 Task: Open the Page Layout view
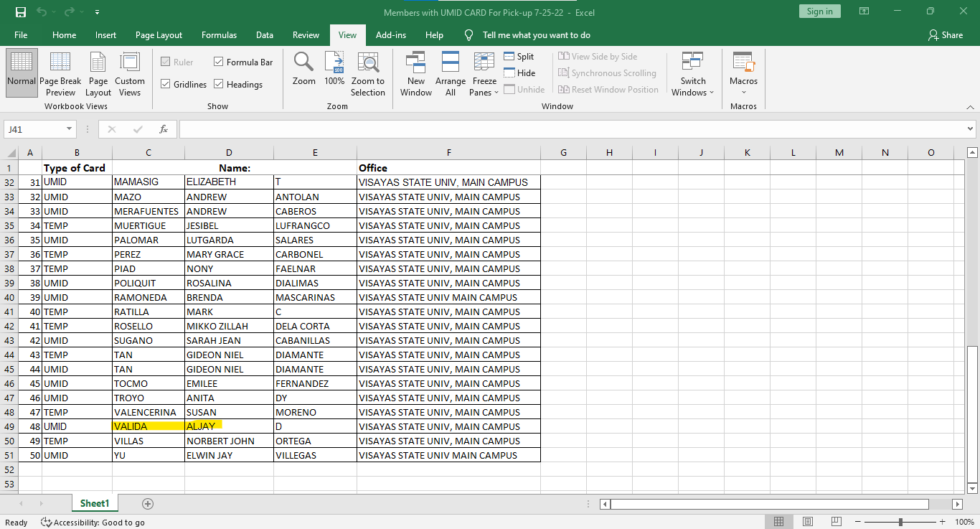(x=98, y=63)
